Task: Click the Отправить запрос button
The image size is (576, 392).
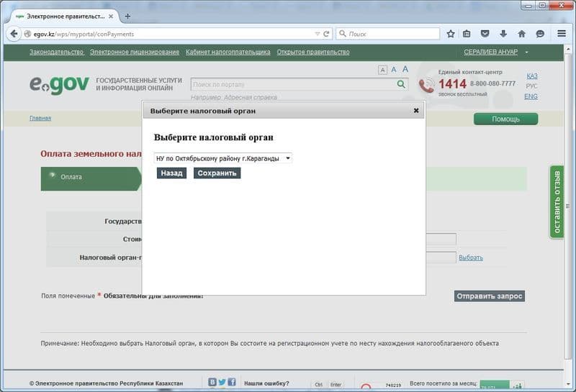Action: tap(490, 296)
